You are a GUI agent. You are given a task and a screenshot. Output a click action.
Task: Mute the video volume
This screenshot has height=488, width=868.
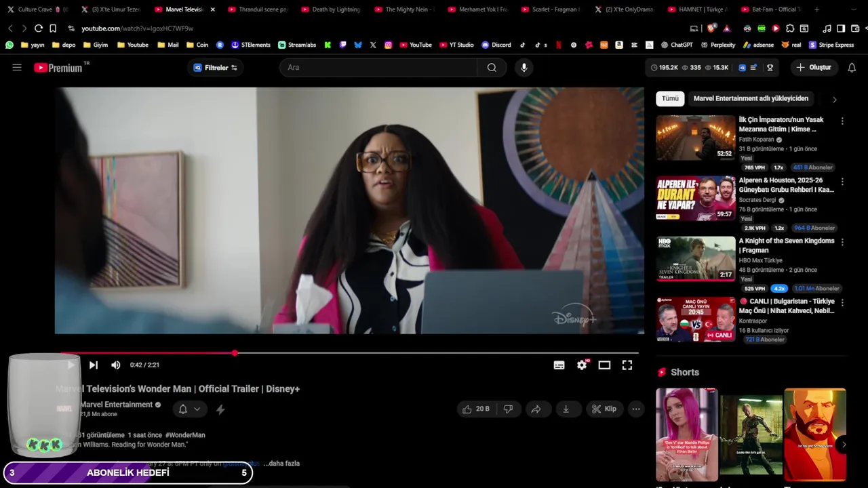point(116,365)
